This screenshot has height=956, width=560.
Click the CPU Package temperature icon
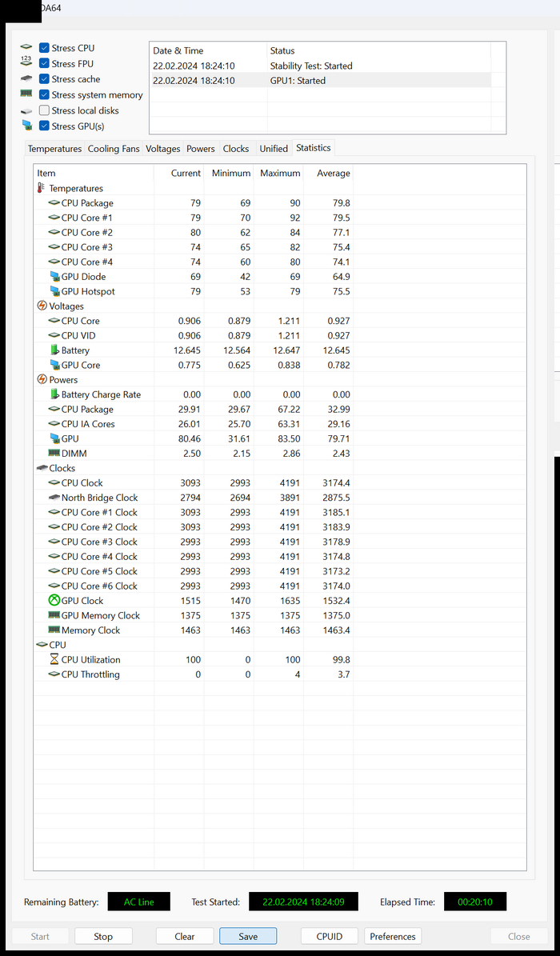pyautogui.click(x=54, y=203)
